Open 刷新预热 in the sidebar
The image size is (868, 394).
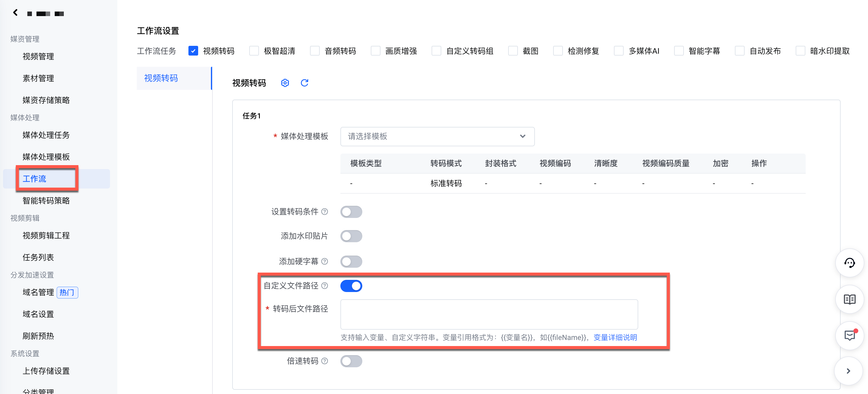click(38, 336)
